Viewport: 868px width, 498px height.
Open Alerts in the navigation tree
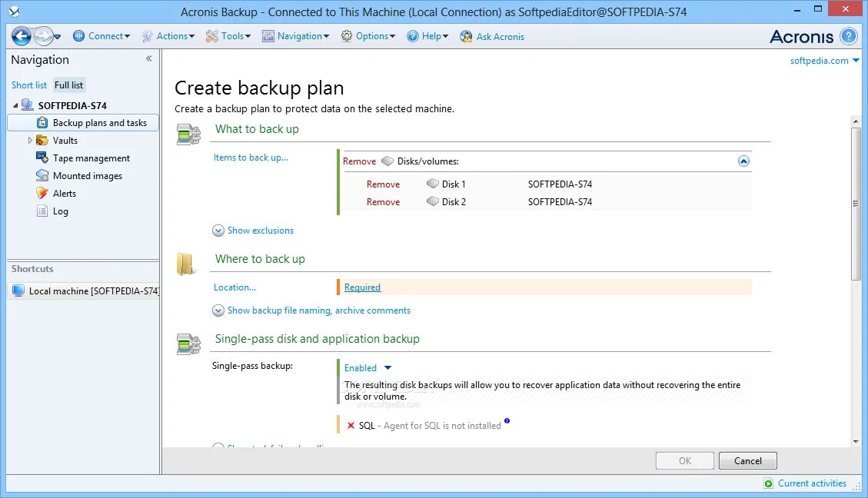[65, 194]
